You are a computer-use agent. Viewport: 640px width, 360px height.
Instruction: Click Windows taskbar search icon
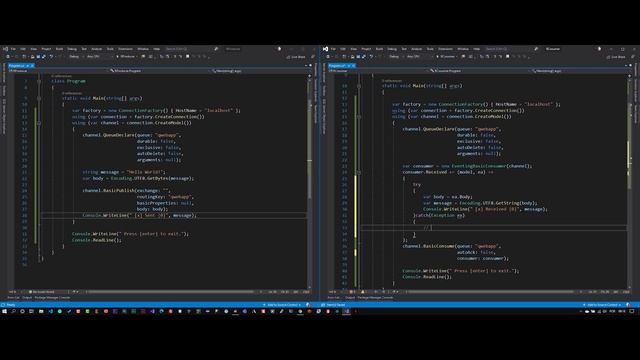coord(13,311)
